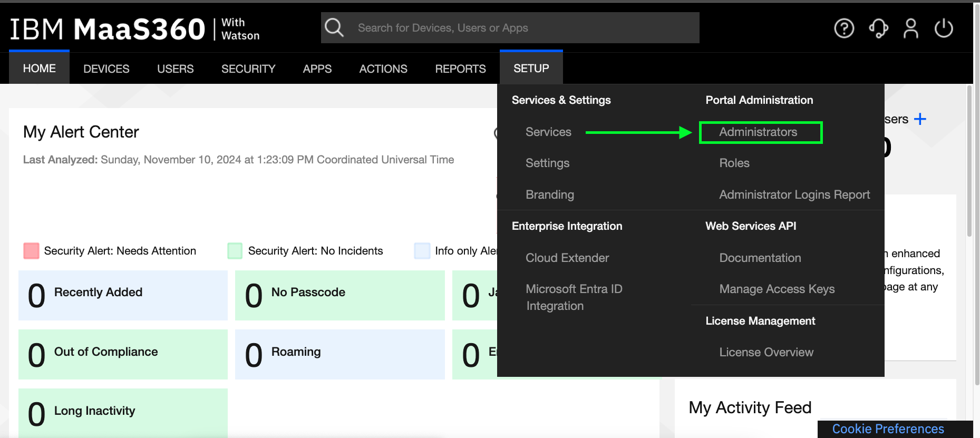Click the My Activity Feed heading
The width and height of the screenshot is (980, 438).
click(750, 407)
